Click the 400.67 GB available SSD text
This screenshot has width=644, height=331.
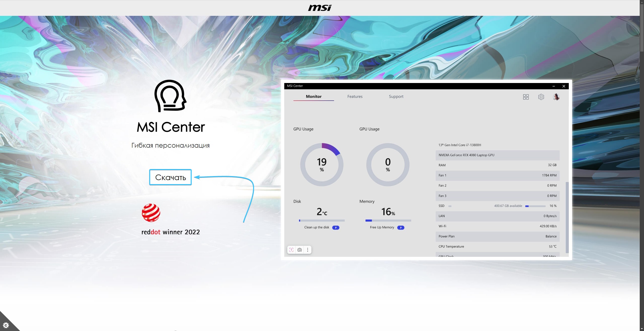pos(508,206)
